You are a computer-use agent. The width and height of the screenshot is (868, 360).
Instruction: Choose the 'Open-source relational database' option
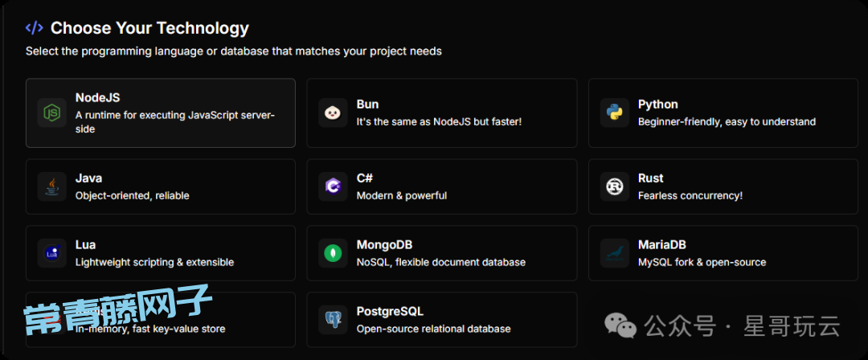pos(433,329)
